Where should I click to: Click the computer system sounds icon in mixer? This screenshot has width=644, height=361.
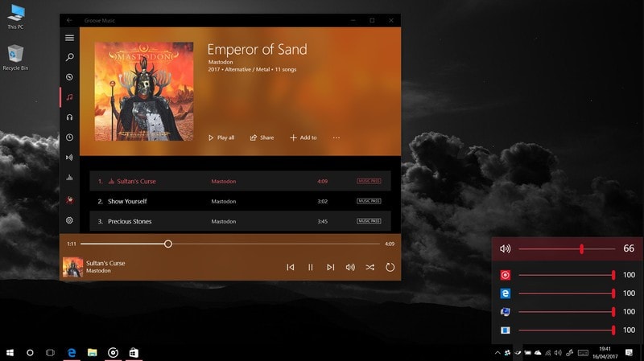tap(506, 312)
